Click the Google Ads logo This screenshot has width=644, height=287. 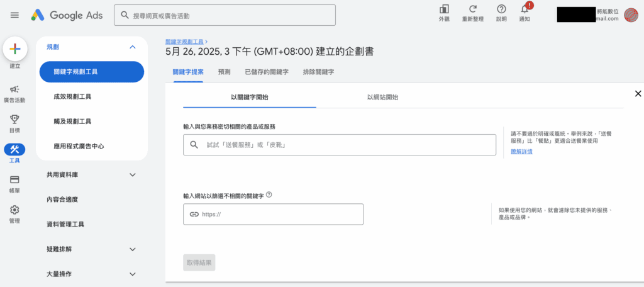click(67, 15)
